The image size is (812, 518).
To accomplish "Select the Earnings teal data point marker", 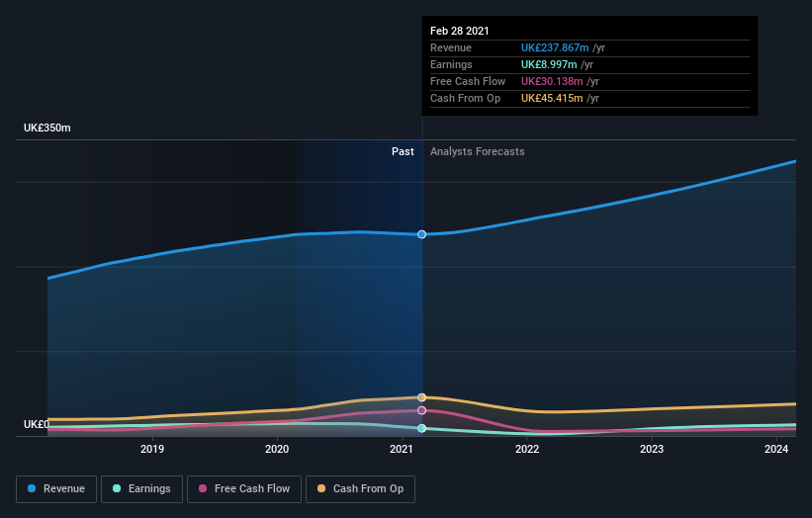I will 421,428.
